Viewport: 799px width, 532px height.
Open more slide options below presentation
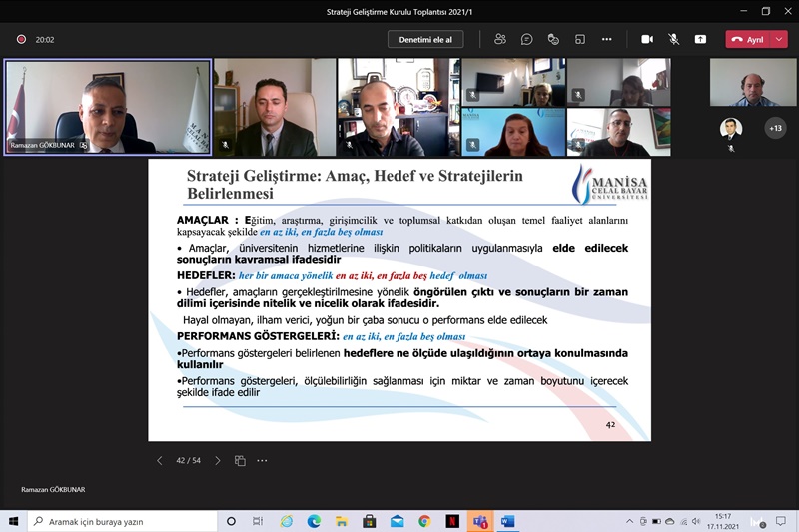(x=262, y=461)
